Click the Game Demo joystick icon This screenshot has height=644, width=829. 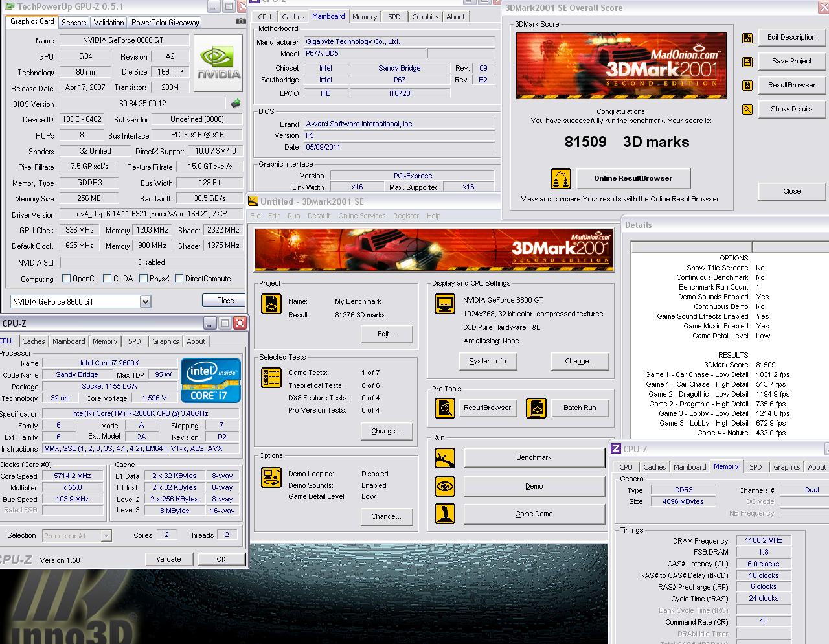pyautogui.click(x=445, y=514)
